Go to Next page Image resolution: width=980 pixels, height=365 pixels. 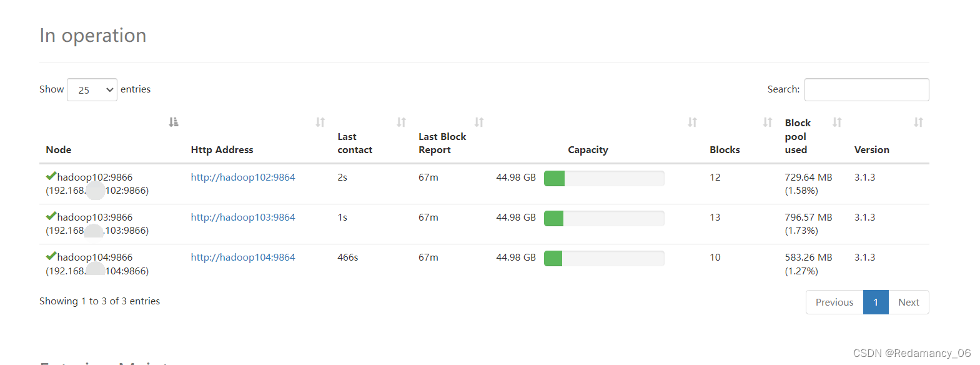click(x=909, y=302)
